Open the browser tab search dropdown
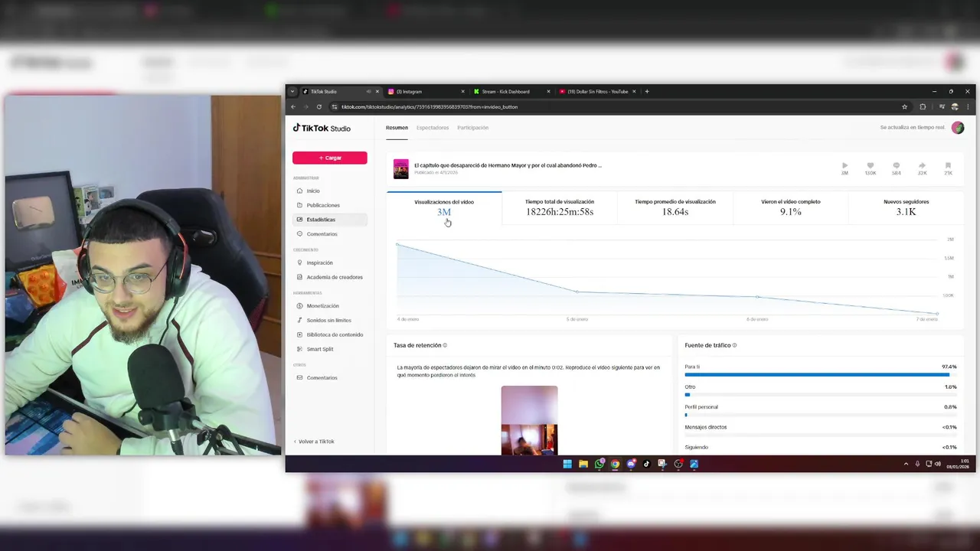Image resolution: width=980 pixels, height=551 pixels. [292, 91]
